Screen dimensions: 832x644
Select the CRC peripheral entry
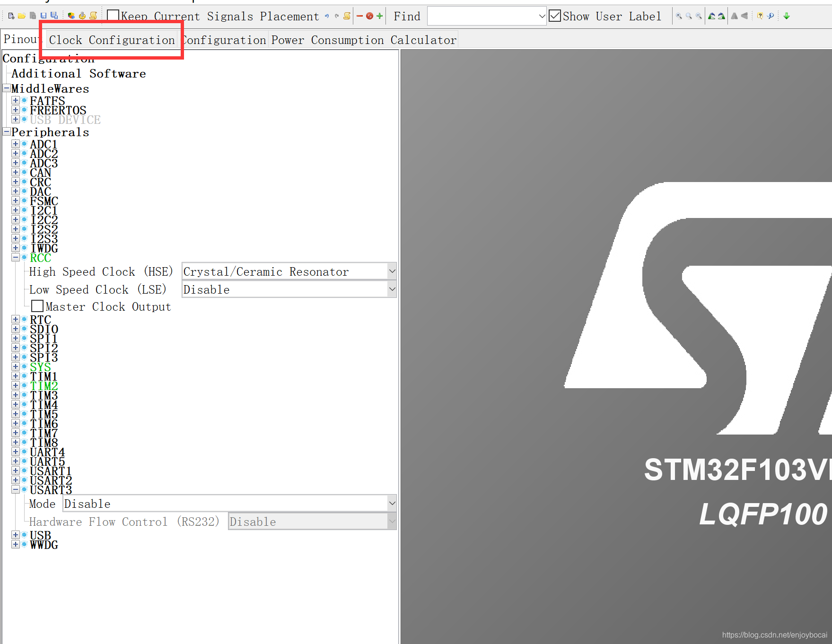(41, 182)
